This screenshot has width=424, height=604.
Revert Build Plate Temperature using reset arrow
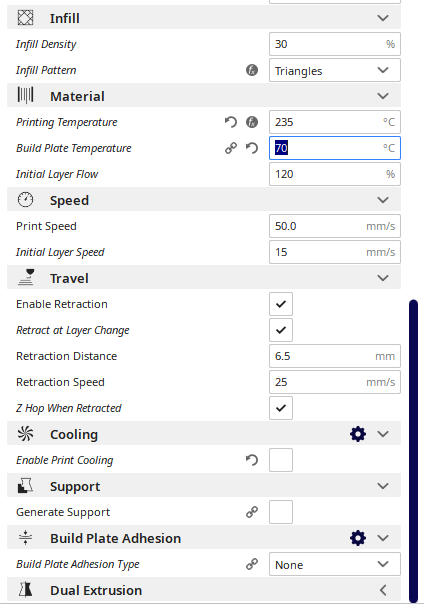[252, 148]
